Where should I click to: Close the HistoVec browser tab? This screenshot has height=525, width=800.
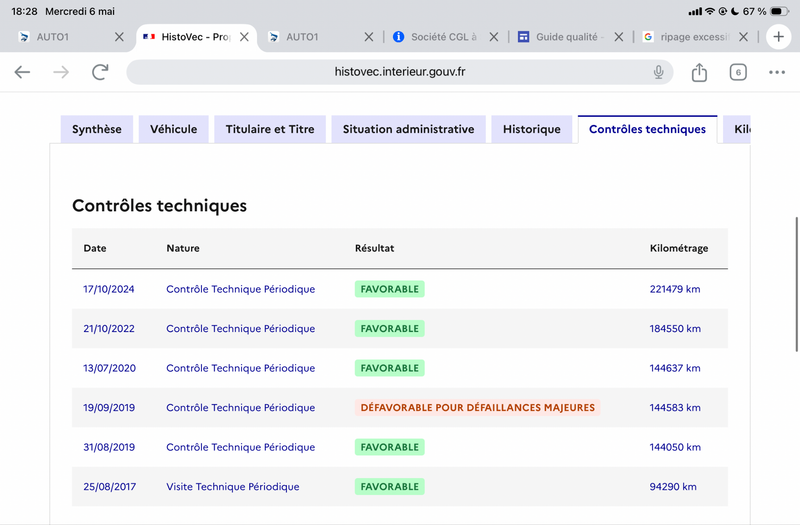tap(244, 37)
